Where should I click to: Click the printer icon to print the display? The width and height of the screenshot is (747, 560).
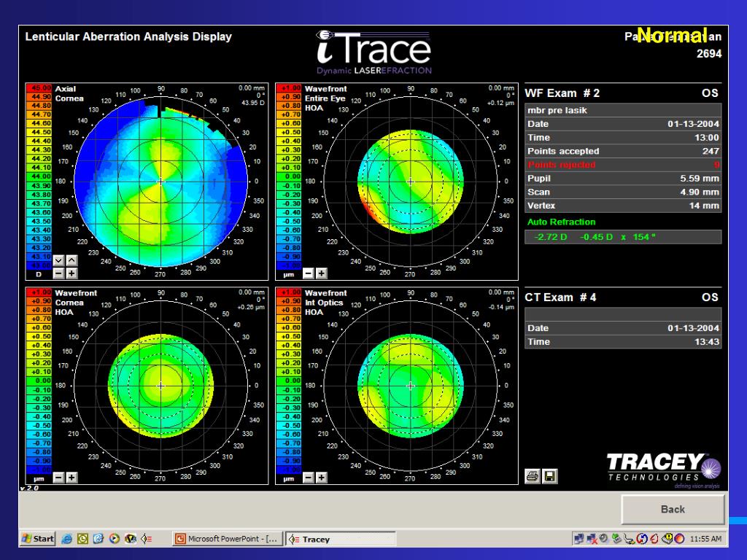533,476
